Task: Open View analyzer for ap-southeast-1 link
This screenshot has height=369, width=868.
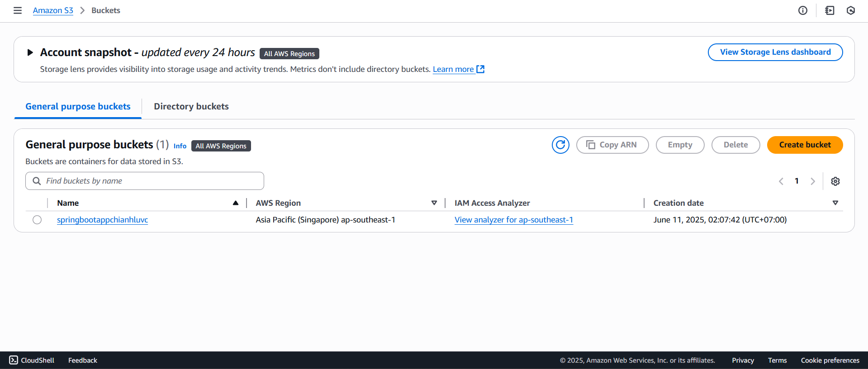Action: point(514,220)
